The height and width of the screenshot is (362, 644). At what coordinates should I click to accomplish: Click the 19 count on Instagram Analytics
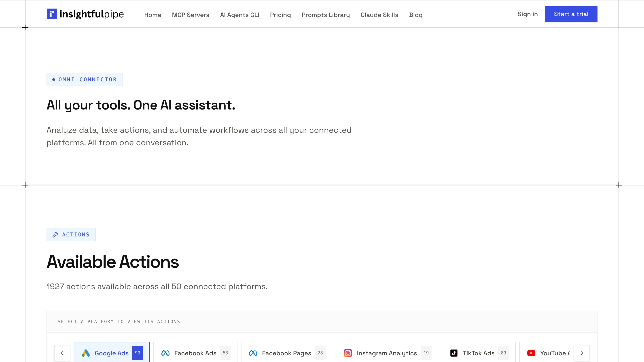[x=426, y=353]
